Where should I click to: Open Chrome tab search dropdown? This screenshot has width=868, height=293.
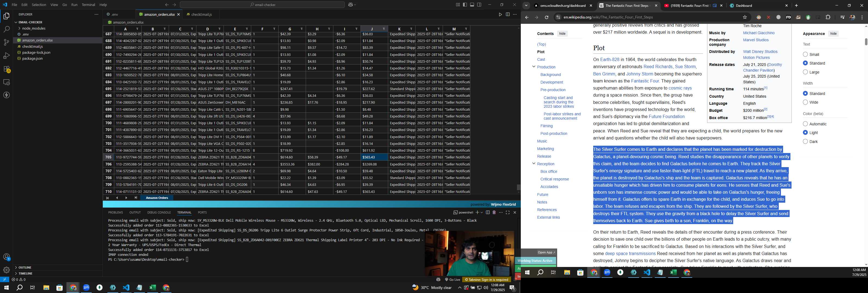click(526, 6)
